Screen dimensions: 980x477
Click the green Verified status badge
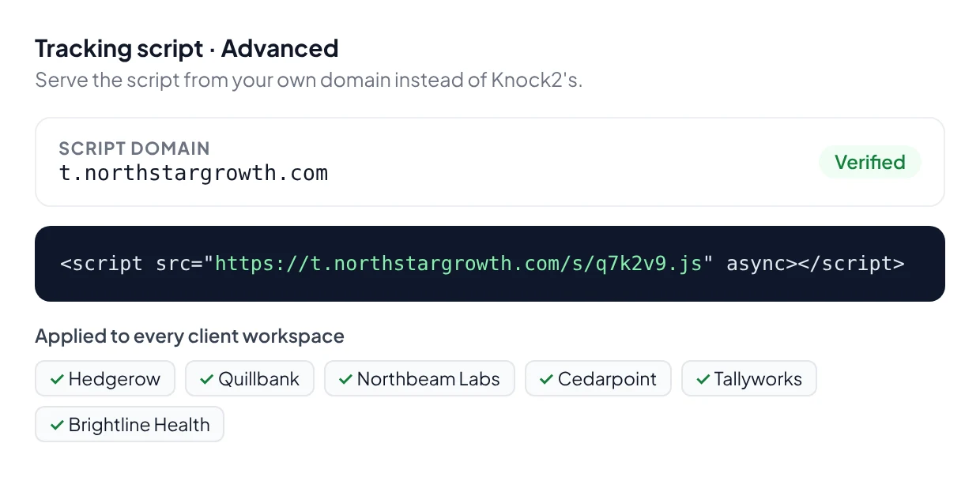(x=870, y=162)
